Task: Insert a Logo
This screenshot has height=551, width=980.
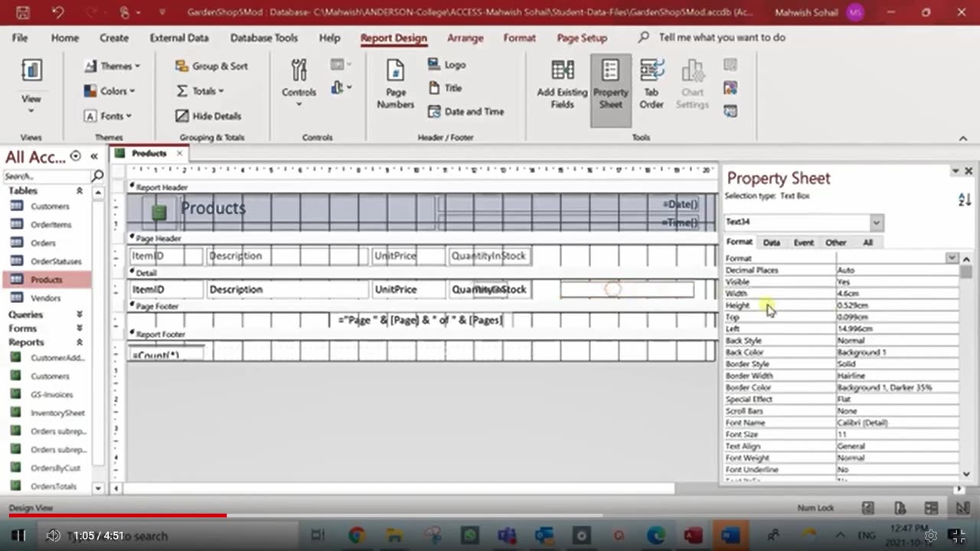Action: pos(446,65)
